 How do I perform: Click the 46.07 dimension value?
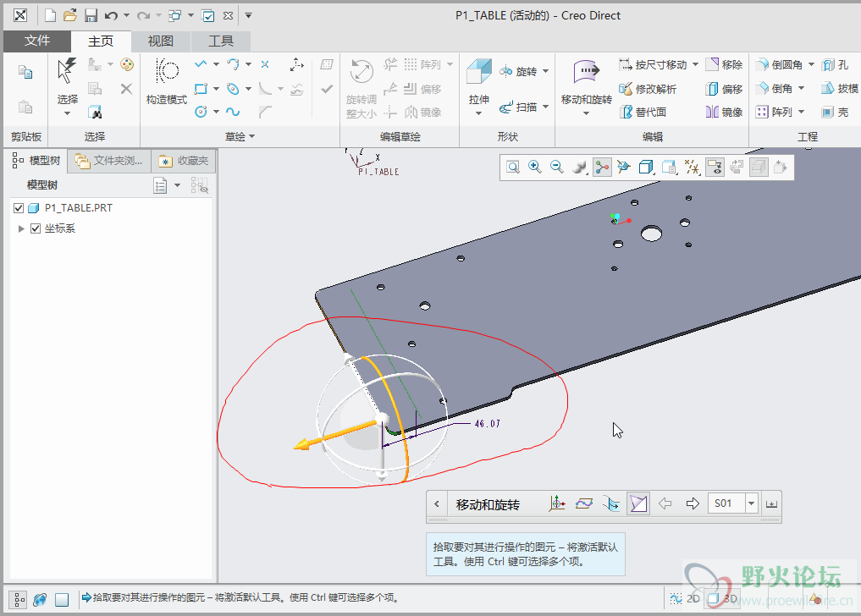(488, 424)
